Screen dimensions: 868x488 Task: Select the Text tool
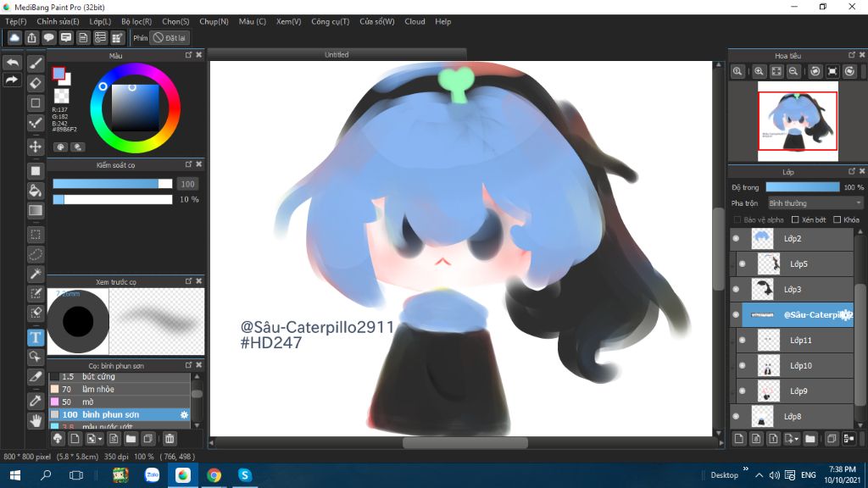pos(36,337)
